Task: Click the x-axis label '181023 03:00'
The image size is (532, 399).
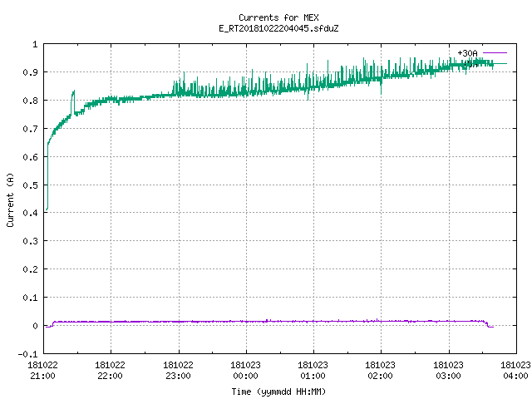Action: 448,371
